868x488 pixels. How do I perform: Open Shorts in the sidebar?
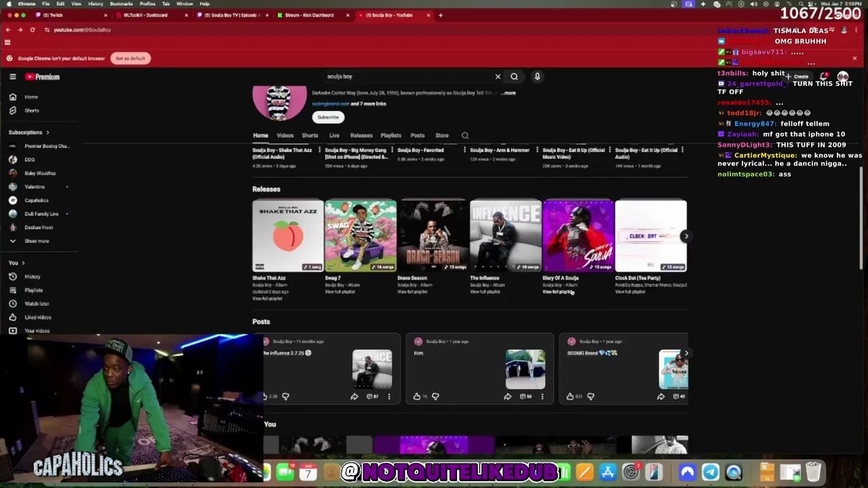click(x=38, y=110)
